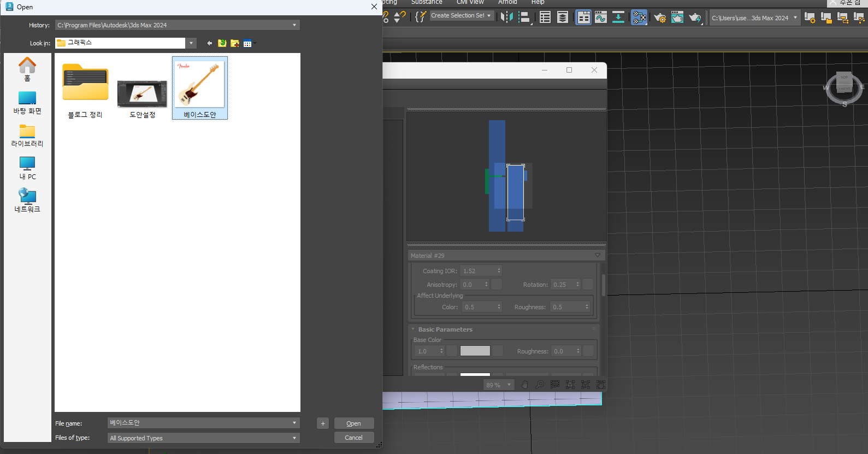This screenshot has width=868, height=454.
Task: Go up one folder level icon
Action: [x=222, y=43]
